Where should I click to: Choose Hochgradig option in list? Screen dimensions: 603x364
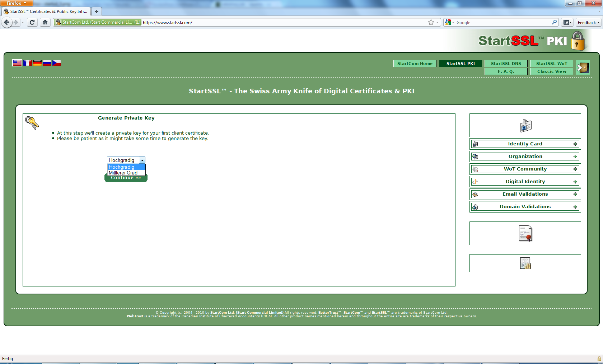[126, 167]
